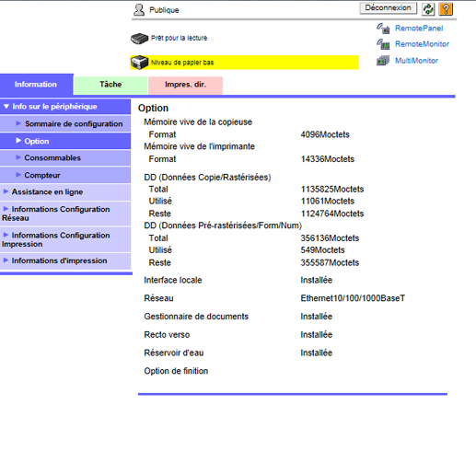Click the Réservoir d'eau label
476x451 pixels.
[174, 353]
